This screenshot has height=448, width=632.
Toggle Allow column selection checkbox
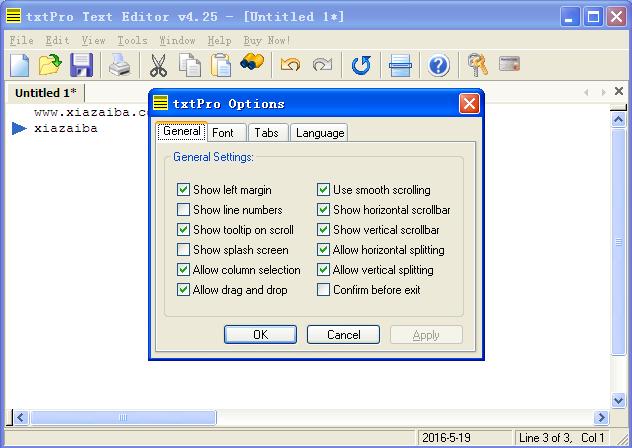183,269
